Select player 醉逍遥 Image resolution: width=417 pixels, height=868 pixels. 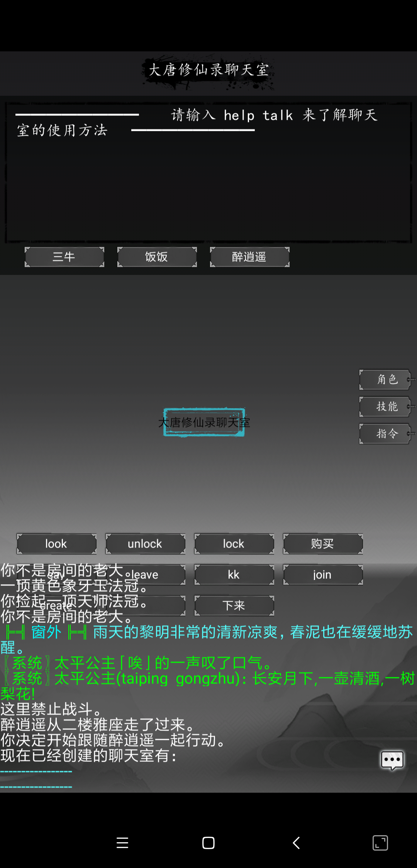[250, 257]
